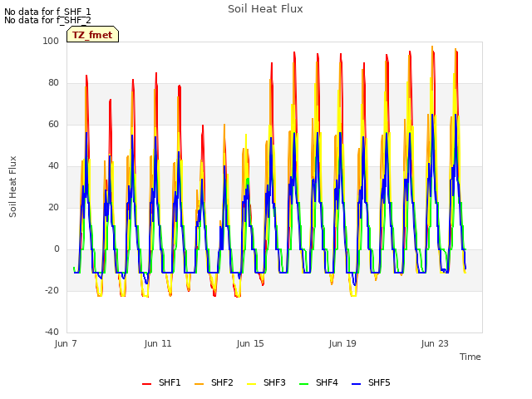Click the SHF5 legend label

pos(379,382)
